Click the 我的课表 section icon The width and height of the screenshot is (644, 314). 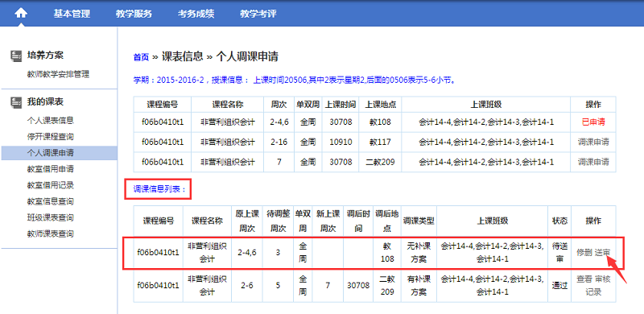click(x=15, y=102)
